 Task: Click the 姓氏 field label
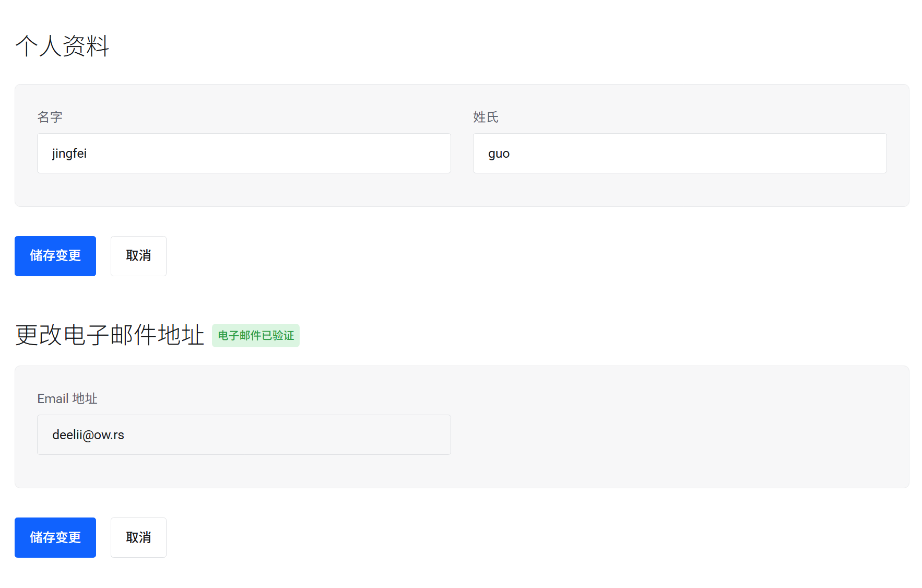point(486,117)
